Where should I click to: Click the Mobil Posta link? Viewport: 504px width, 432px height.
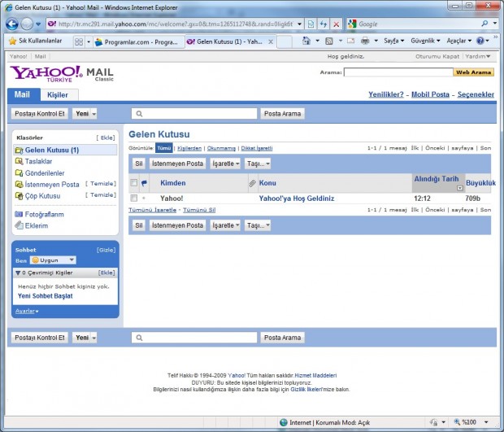click(x=430, y=94)
